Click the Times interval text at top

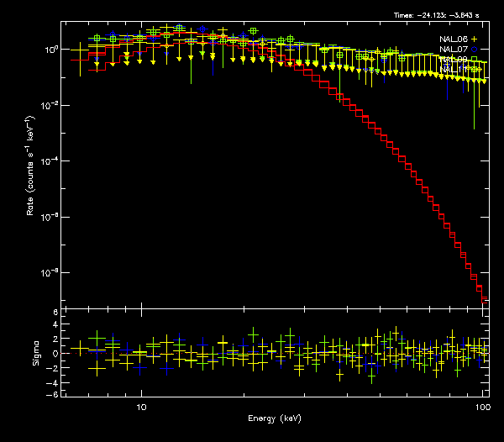444,15
